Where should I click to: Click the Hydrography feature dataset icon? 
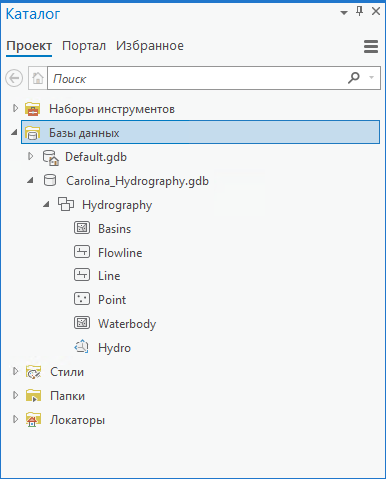click(66, 204)
